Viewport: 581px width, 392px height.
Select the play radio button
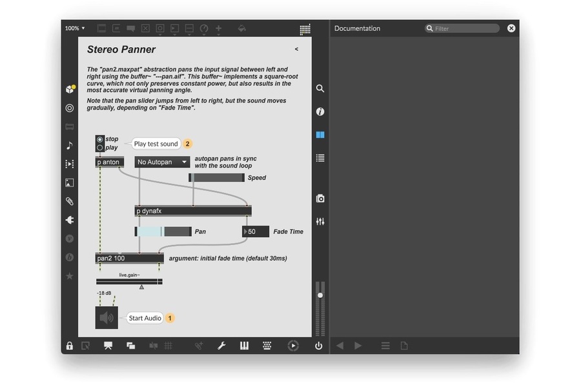(x=99, y=148)
